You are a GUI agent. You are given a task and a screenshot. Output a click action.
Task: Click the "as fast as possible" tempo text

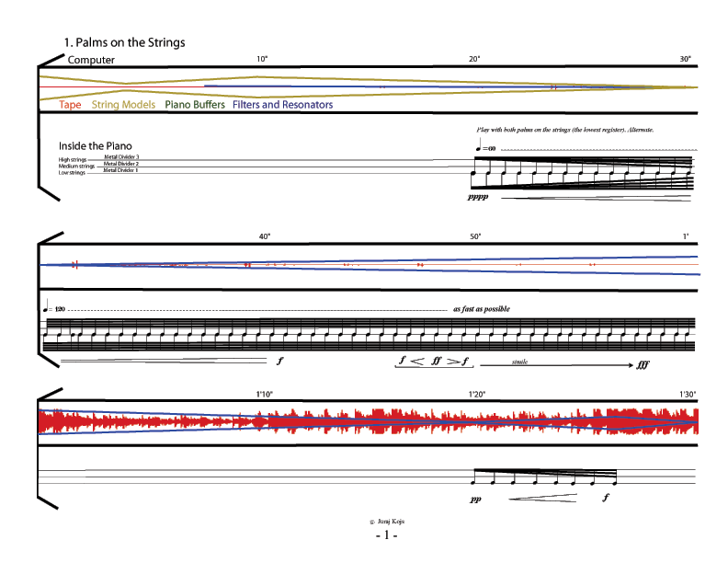(481, 310)
